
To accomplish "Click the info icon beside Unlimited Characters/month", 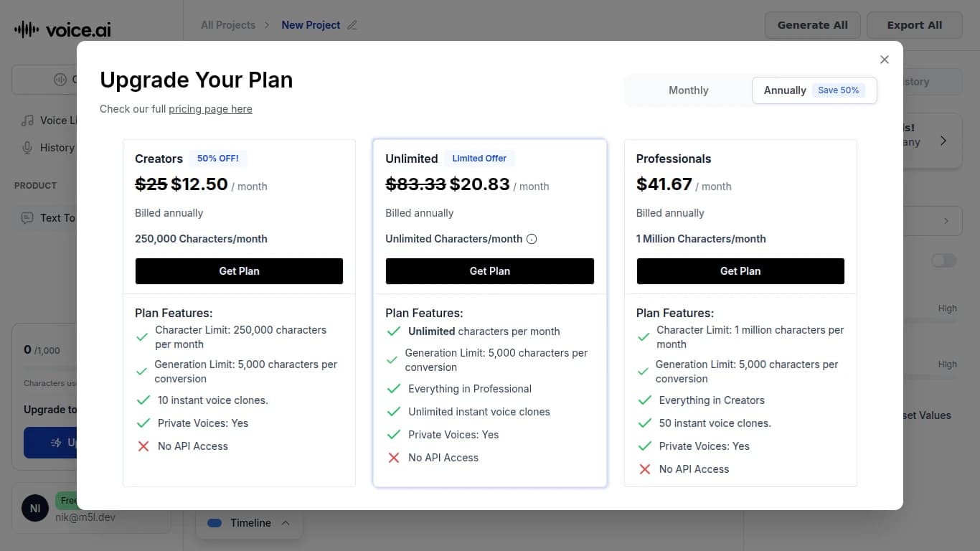I will tap(532, 239).
